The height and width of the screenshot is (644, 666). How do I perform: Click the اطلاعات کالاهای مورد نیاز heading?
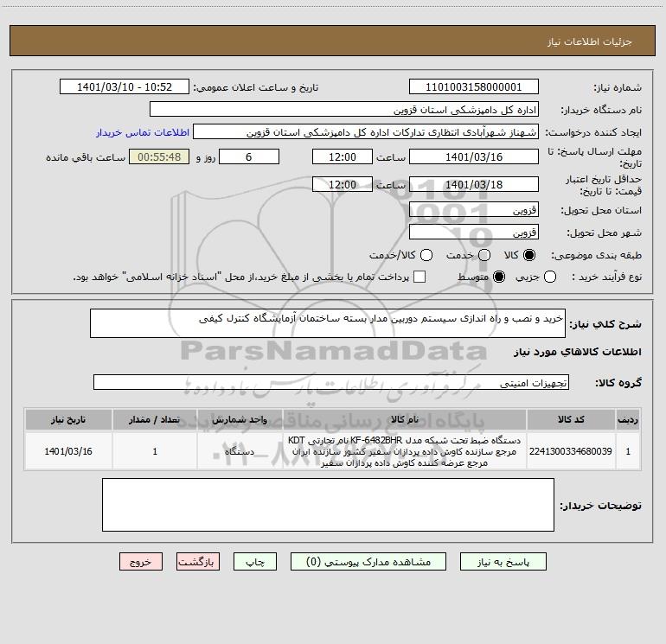(x=578, y=352)
